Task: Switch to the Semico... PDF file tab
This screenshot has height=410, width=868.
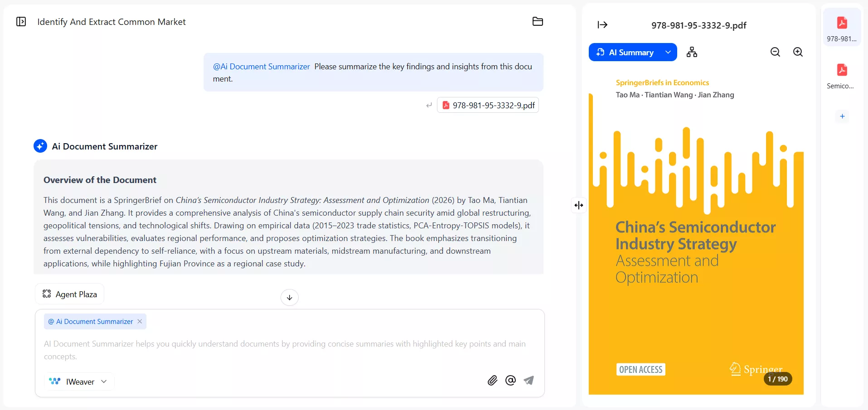Action: (x=842, y=76)
